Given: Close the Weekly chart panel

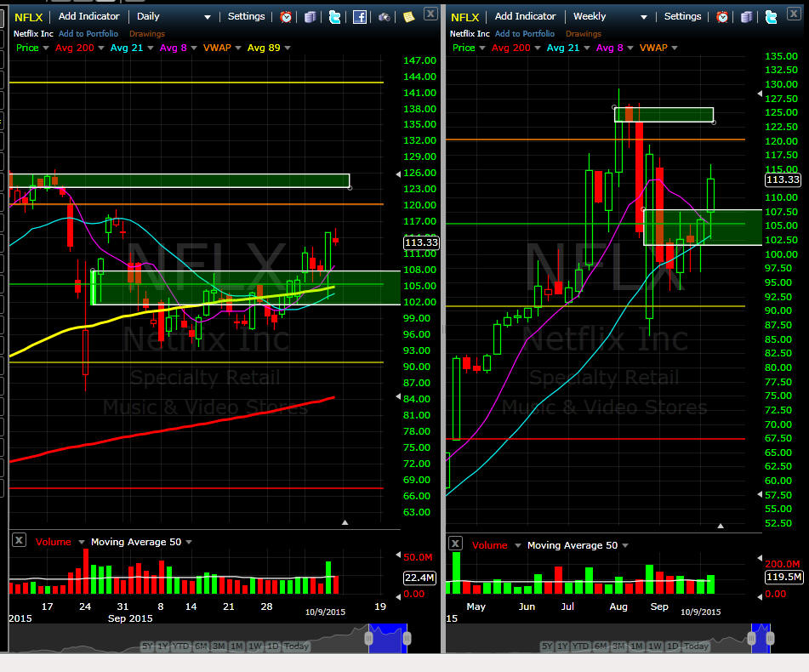Looking at the screenshot, I should (794, 14).
